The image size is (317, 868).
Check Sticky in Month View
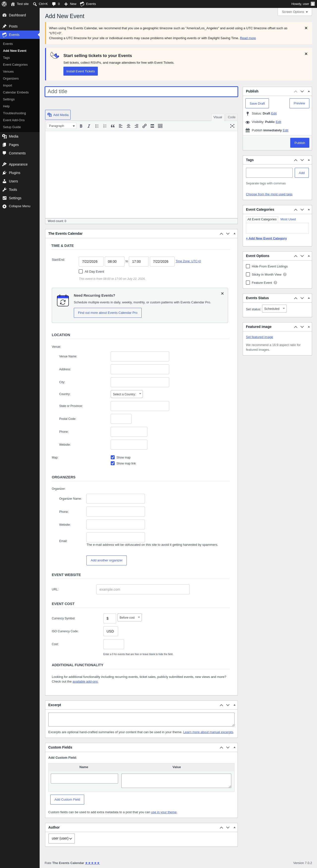click(x=248, y=274)
